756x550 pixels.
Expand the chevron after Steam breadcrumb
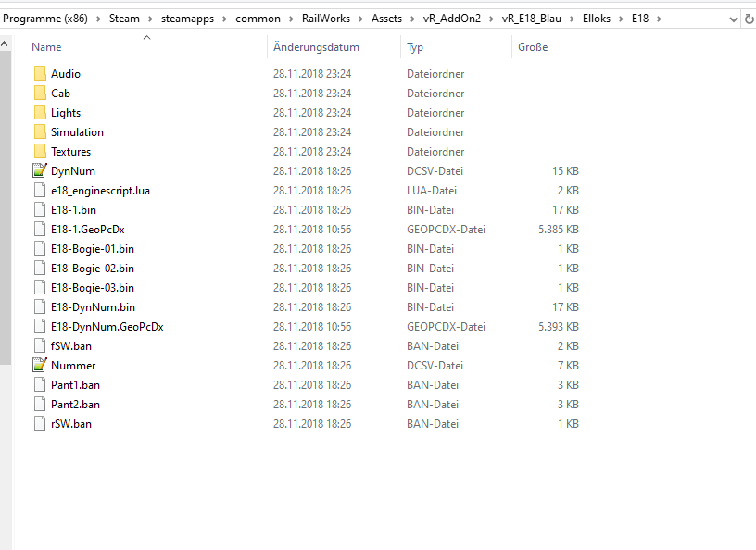pos(150,19)
